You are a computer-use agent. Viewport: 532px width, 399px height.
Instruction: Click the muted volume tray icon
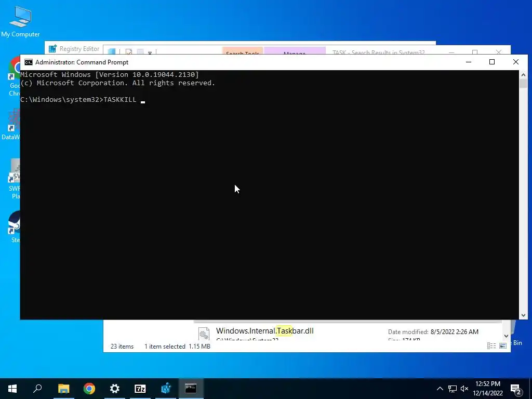point(464,389)
